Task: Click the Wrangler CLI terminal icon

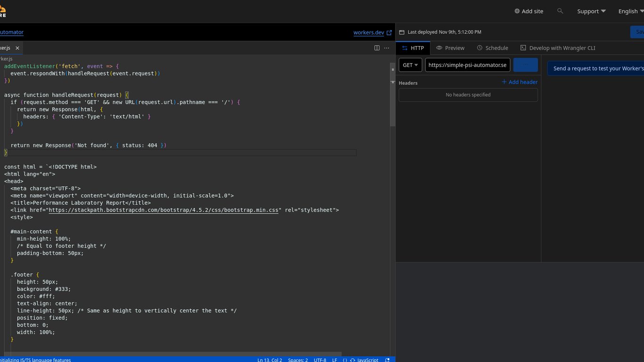Action: tap(522, 48)
